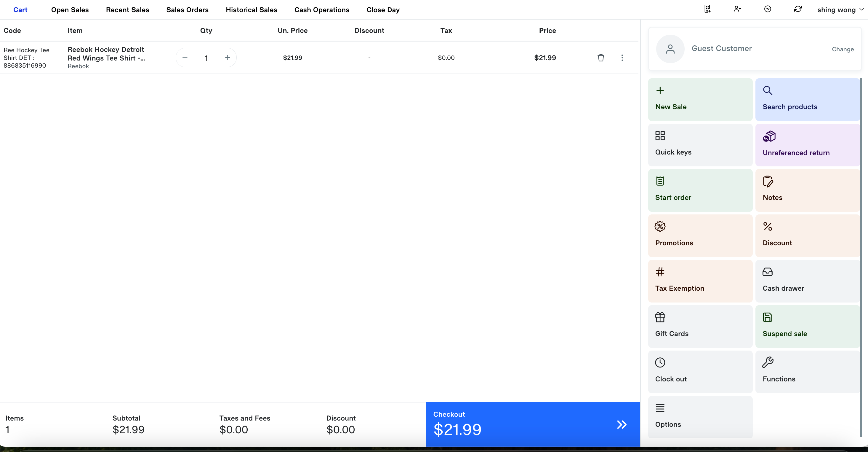
Task: Open the three-dot menu for cart item
Action: [x=622, y=58]
